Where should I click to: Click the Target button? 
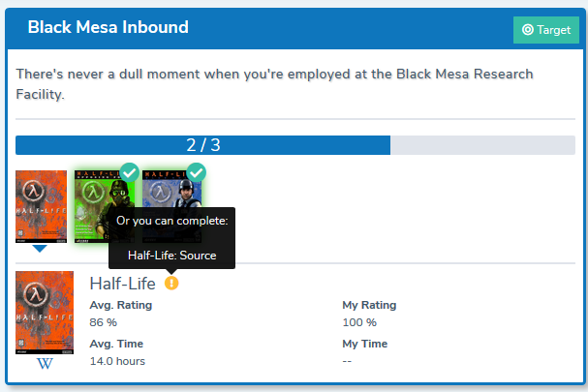[546, 30]
